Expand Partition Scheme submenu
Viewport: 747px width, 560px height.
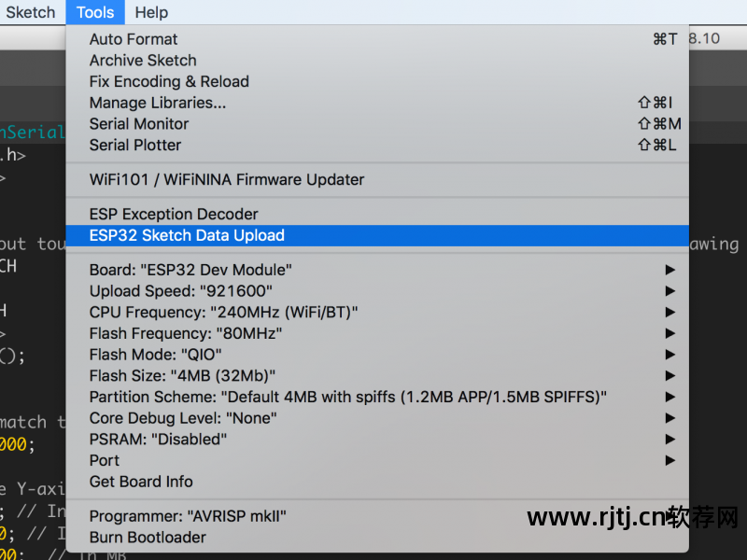click(377, 398)
